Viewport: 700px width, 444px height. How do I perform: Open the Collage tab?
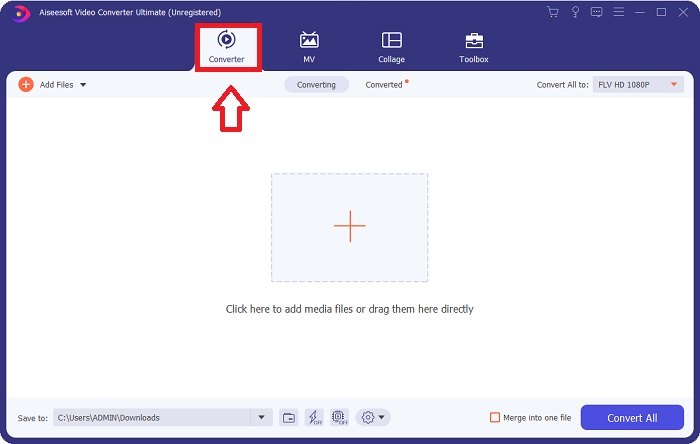392,47
